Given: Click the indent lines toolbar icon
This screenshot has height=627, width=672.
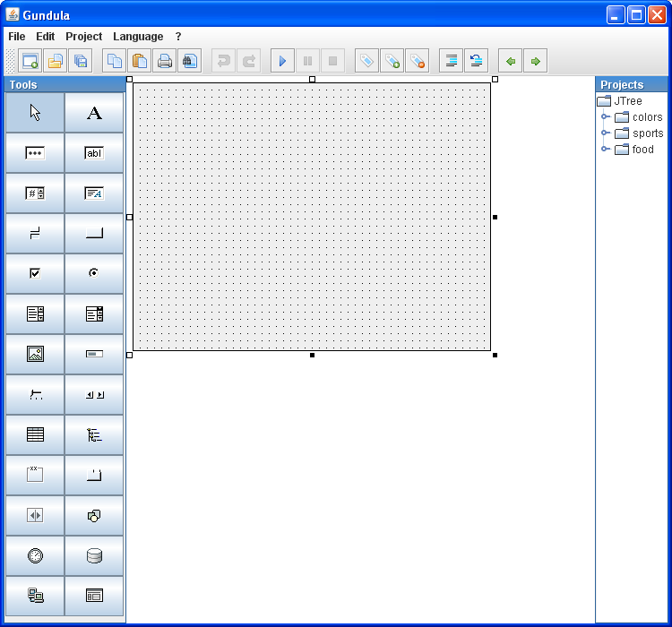Looking at the screenshot, I should [451, 61].
